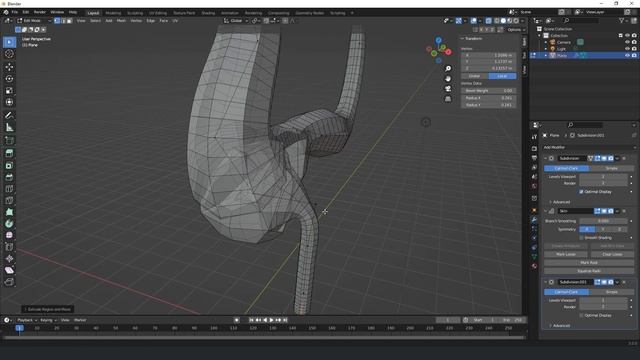Select the Shear tool
The height and width of the screenshot is (360, 640).
(9, 270)
